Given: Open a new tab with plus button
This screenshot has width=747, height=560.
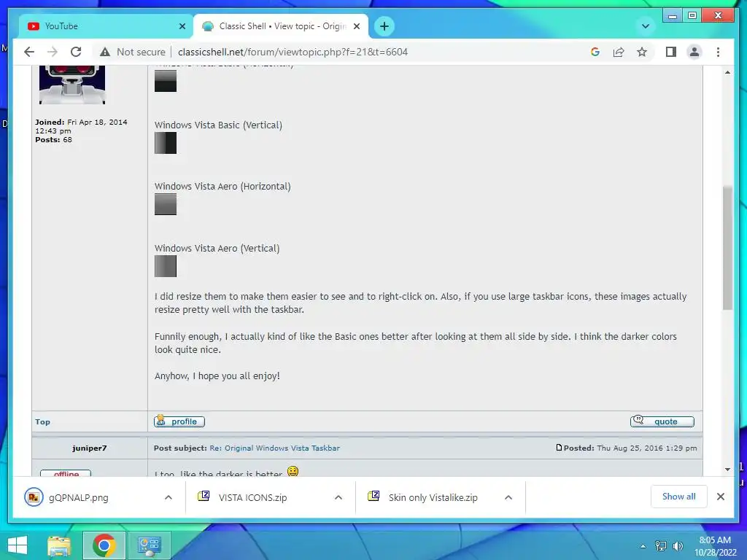Looking at the screenshot, I should coord(384,26).
